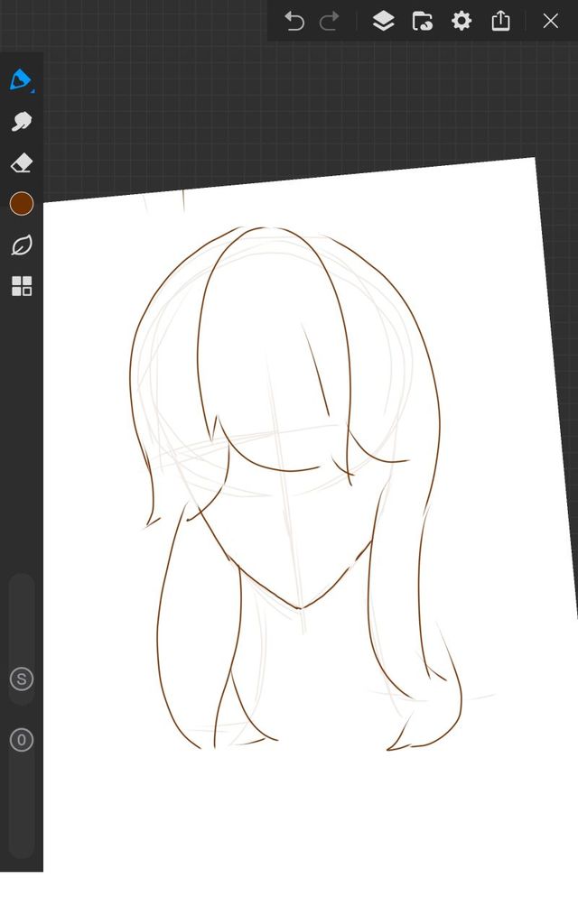Click the chin tip of the sketch
Viewport: 578px width, 924px height.
tap(299, 608)
